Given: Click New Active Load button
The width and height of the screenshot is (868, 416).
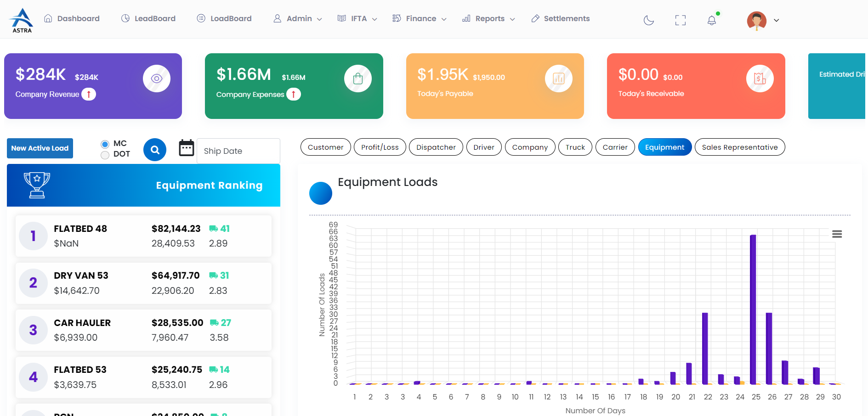Looking at the screenshot, I should 40,148.
